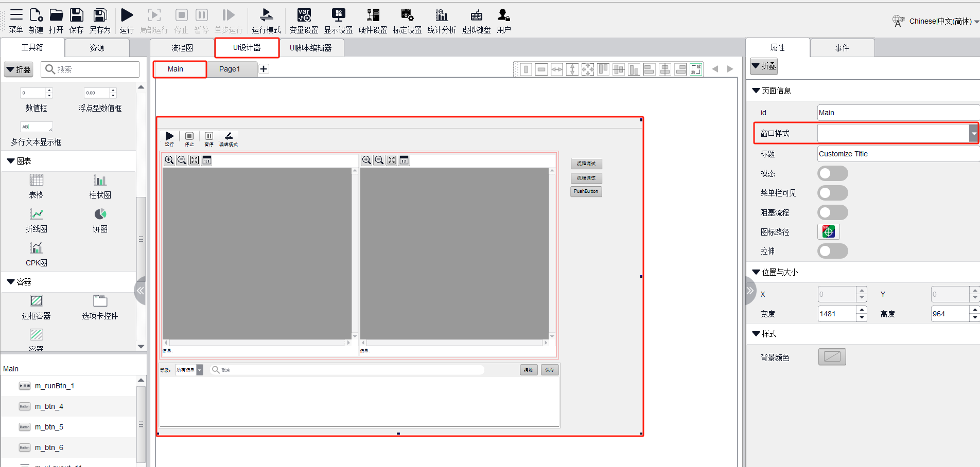This screenshot has width=980, height=467.
Task: Choose the 图标路径 icon image
Action: [x=829, y=232]
